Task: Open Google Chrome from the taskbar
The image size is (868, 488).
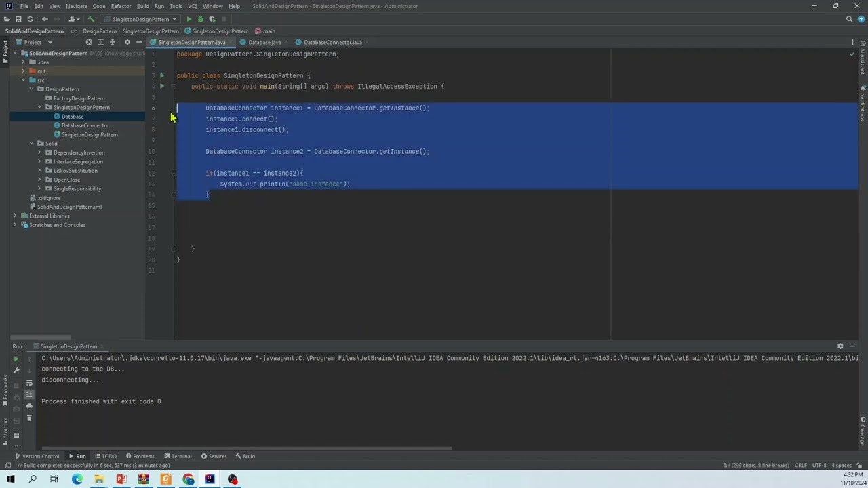Action: [x=188, y=479]
